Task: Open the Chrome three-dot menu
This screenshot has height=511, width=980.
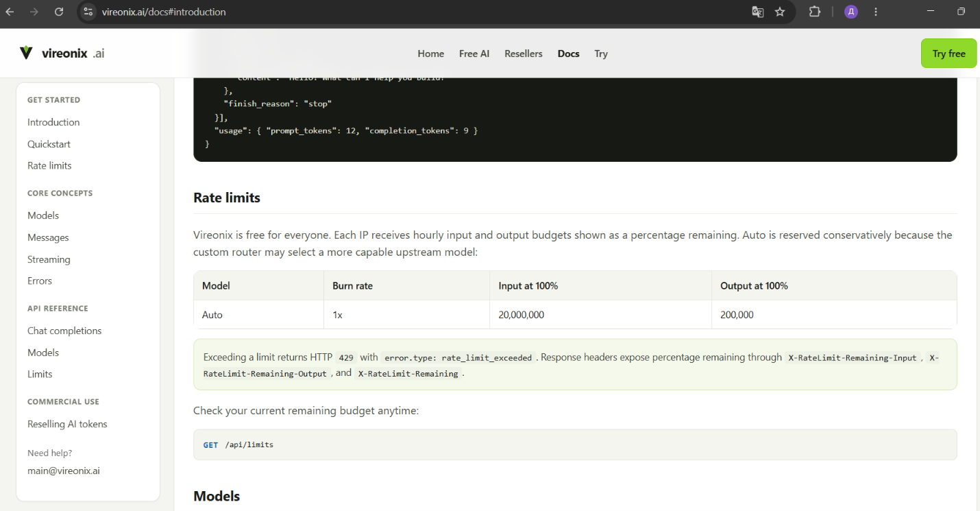Action: (876, 12)
